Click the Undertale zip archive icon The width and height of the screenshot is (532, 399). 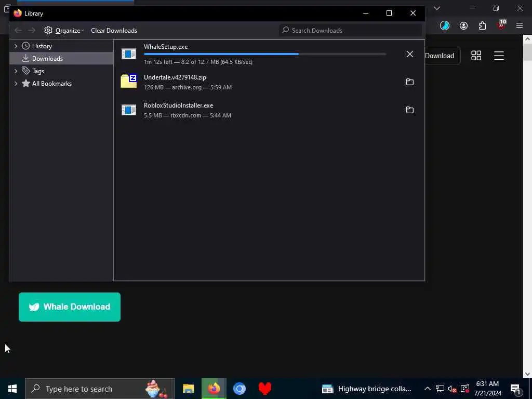129,82
